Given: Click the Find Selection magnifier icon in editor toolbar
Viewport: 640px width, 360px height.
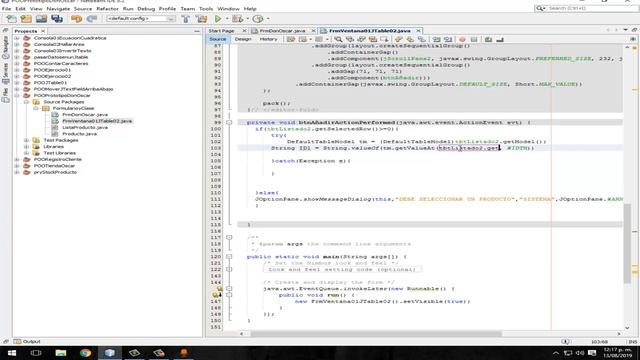Looking at the screenshot, I should click(x=338, y=39).
